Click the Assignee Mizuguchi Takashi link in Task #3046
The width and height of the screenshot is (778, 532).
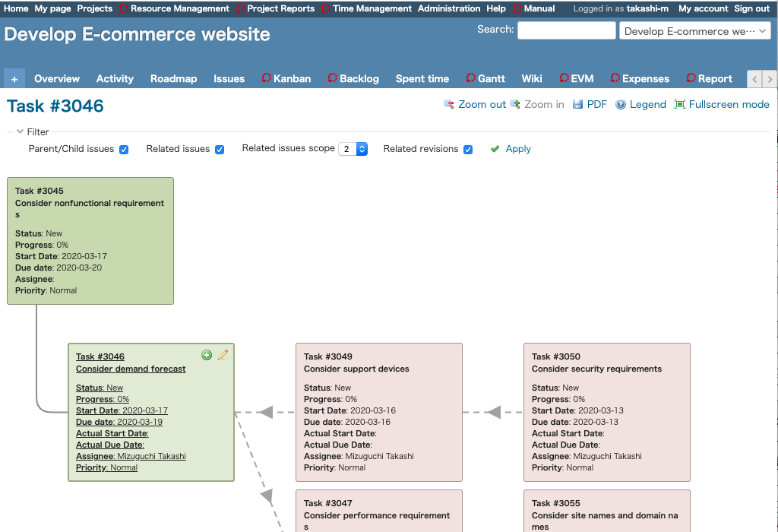tap(131, 457)
